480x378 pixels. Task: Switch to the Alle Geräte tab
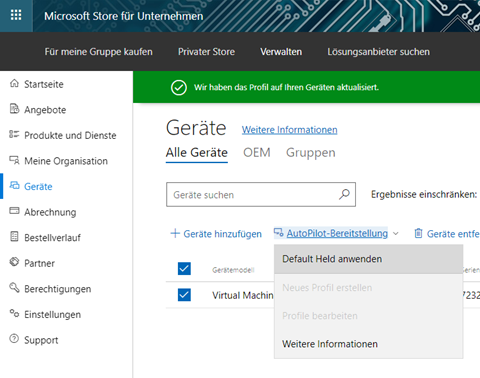(197, 153)
